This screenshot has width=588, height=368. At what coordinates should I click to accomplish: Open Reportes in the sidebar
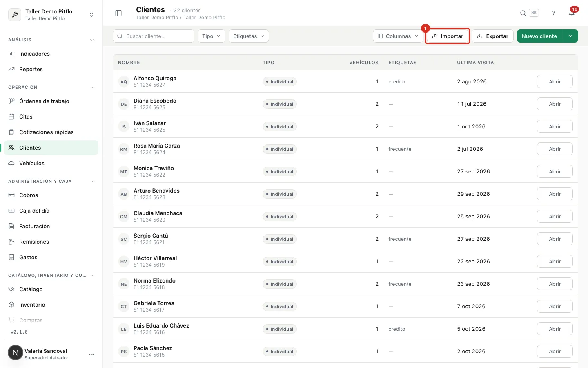51,69
